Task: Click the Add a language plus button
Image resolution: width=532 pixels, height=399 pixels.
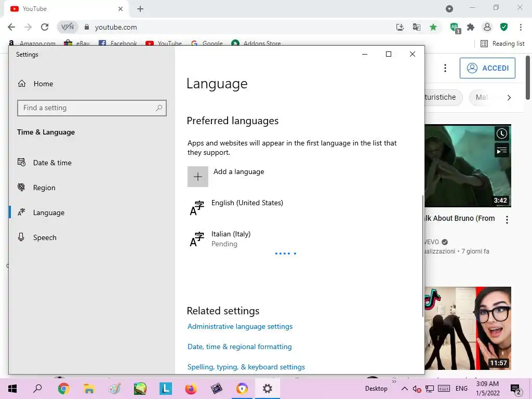Action: [198, 177]
